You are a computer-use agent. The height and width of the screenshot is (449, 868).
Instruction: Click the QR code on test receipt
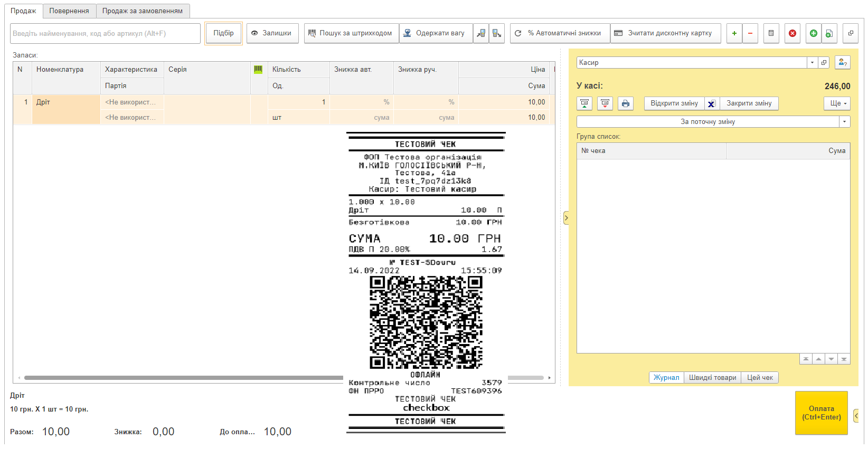(x=426, y=322)
